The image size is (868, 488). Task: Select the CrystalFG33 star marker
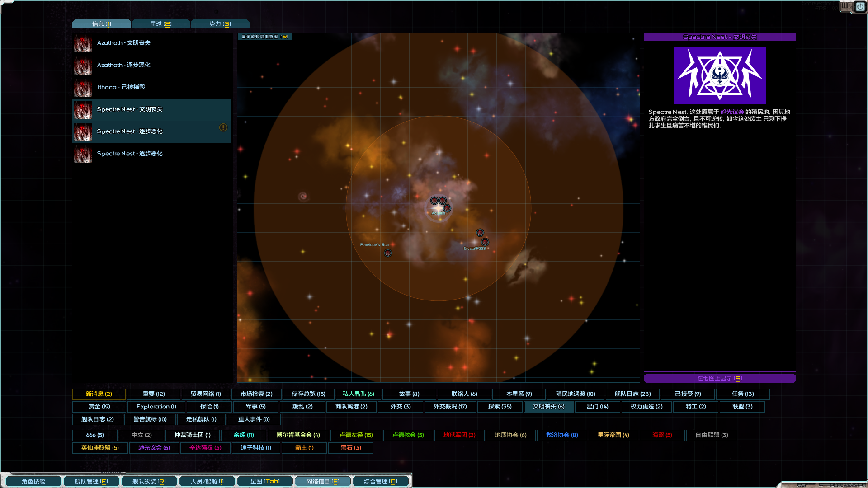click(x=486, y=242)
